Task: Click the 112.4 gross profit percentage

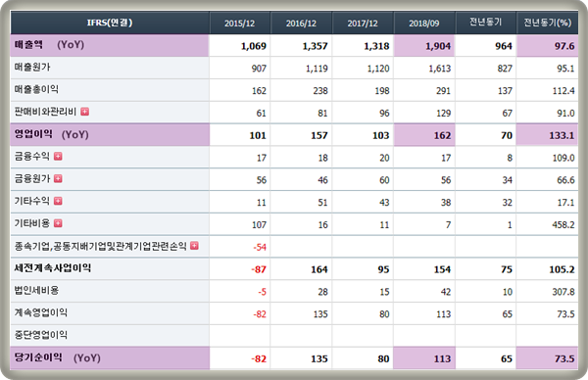Action: point(563,91)
